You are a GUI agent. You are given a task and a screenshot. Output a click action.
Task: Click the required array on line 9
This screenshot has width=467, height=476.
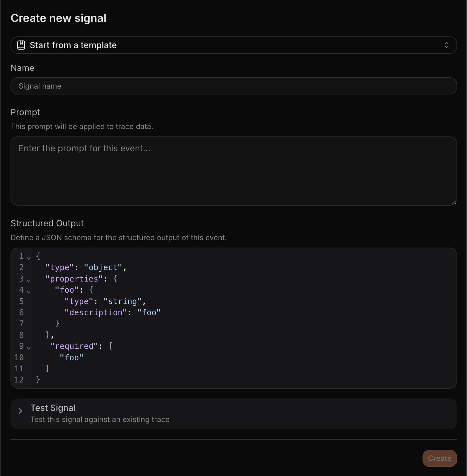point(74,346)
